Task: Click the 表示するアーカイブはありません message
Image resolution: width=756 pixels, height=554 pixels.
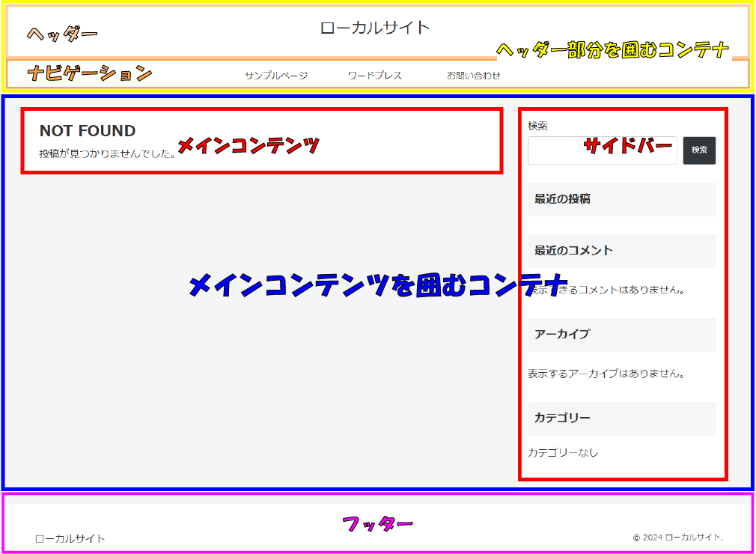Action: tap(606, 373)
